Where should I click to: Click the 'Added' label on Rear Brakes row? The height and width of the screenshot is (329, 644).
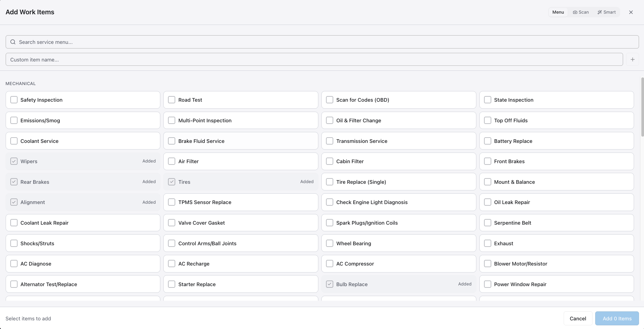[149, 181]
